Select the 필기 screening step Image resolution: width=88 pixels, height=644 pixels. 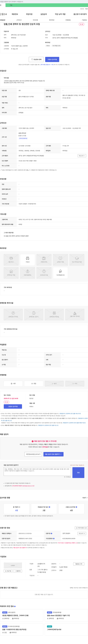[54, 384]
